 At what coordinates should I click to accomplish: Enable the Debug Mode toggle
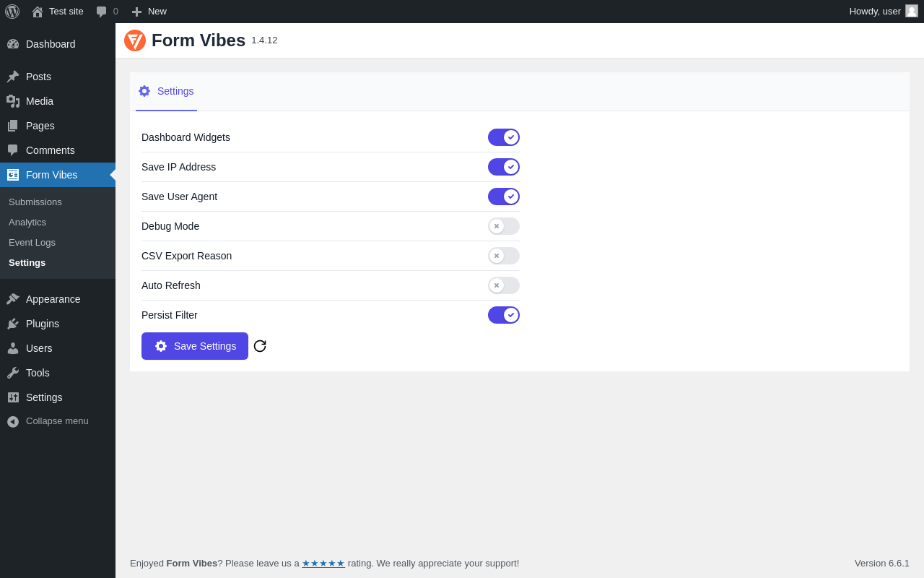pyautogui.click(x=504, y=226)
